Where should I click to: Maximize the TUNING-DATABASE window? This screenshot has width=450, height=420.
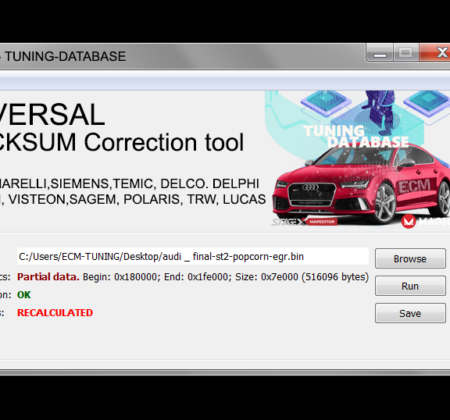pyautogui.click(x=406, y=53)
